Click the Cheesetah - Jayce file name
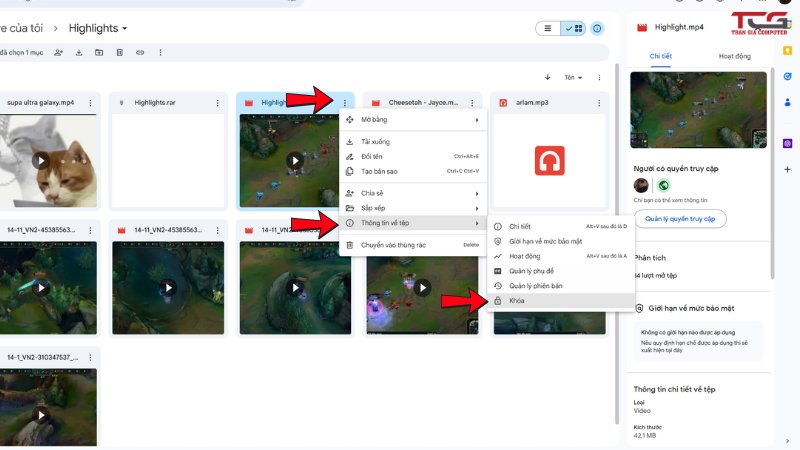 click(x=423, y=103)
